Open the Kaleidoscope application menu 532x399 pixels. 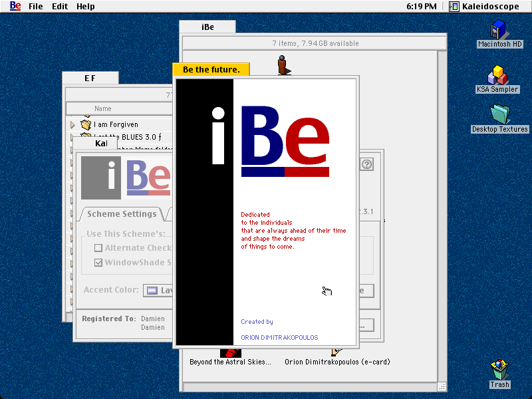click(x=484, y=7)
